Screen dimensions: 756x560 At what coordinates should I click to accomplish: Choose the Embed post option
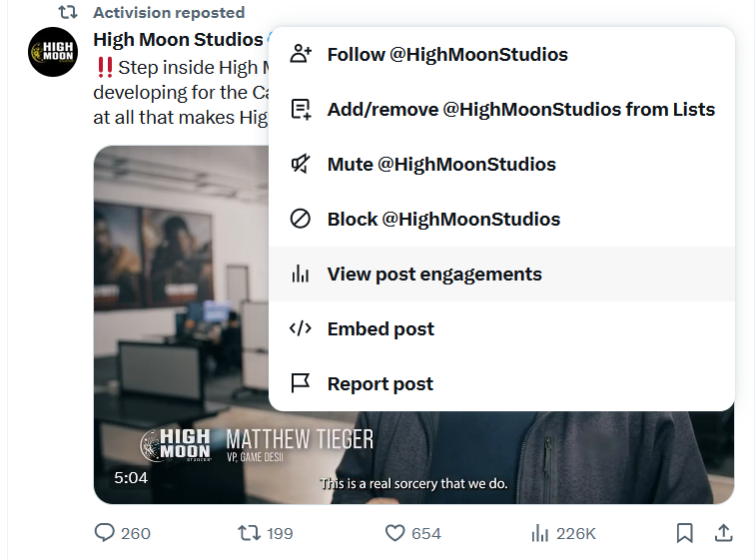(x=380, y=329)
